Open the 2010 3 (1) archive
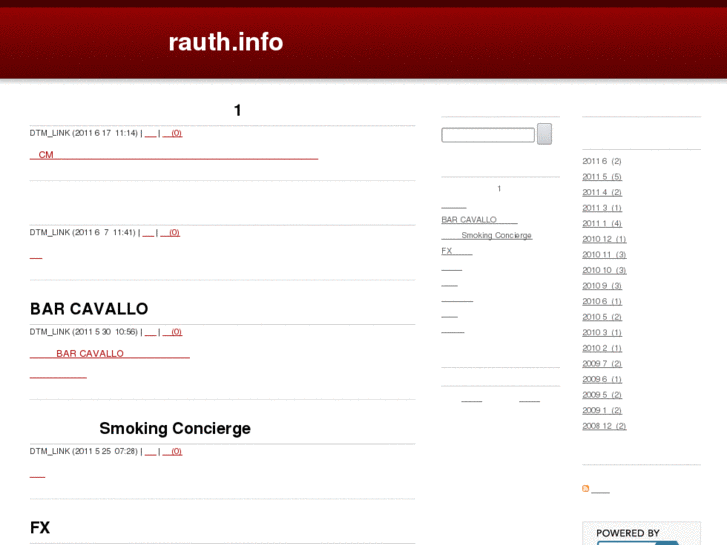This screenshot has width=727, height=545. [602, 333]
